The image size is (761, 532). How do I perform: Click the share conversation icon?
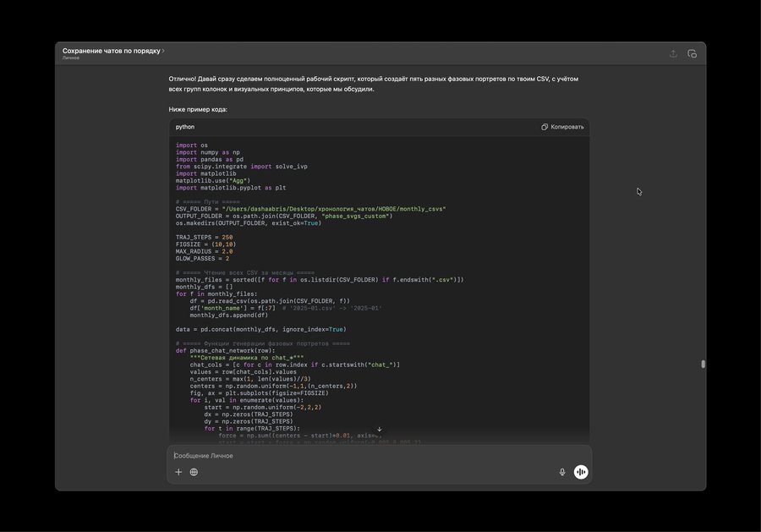coord(673,53)
